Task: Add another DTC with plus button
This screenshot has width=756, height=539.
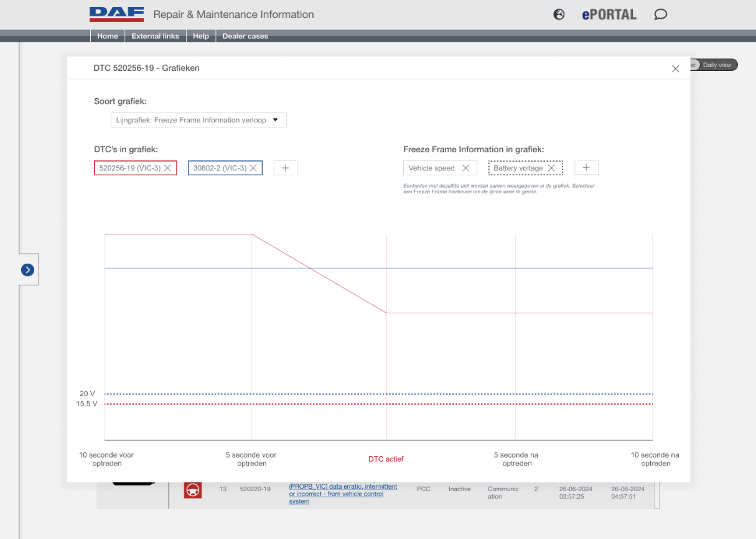Action: point(286,168)
